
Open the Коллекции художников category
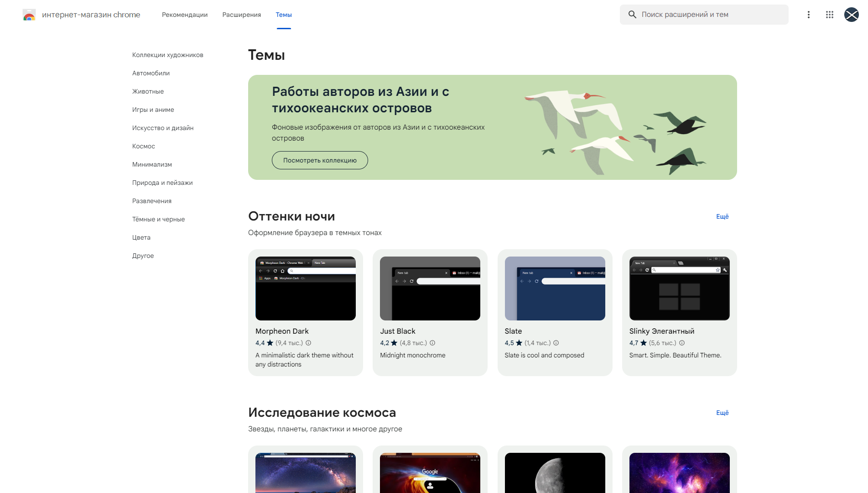click(168, 55)
